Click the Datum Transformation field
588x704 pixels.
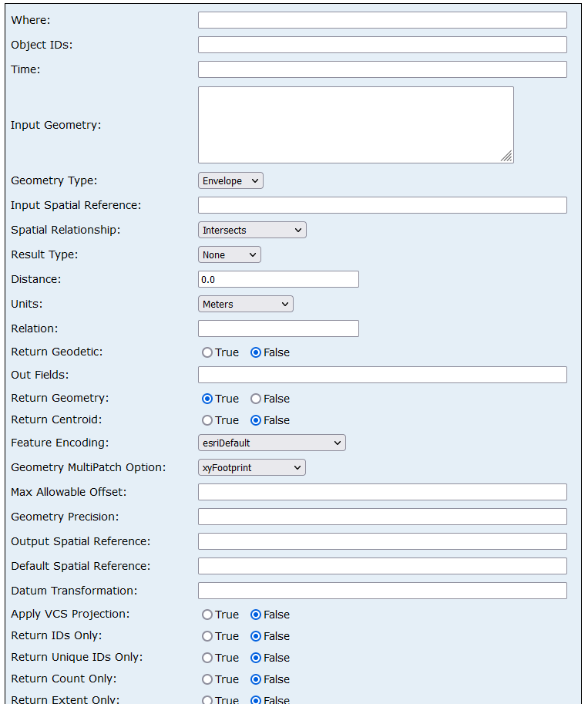[382, 591]
